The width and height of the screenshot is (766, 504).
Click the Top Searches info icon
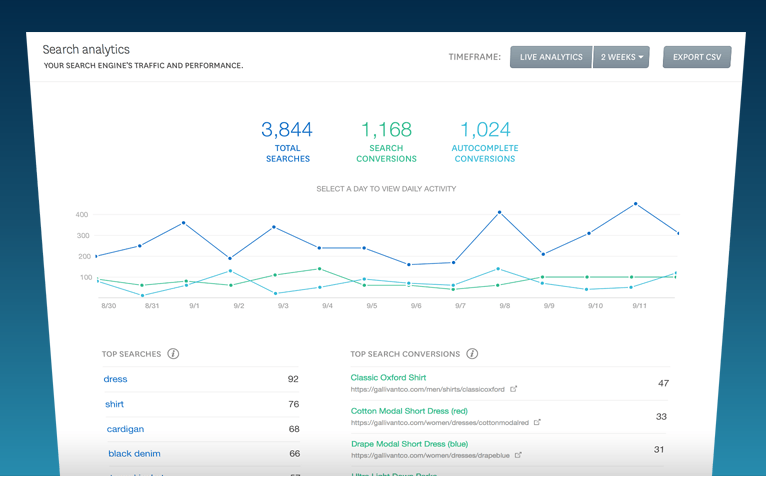[x=173, y=354]
